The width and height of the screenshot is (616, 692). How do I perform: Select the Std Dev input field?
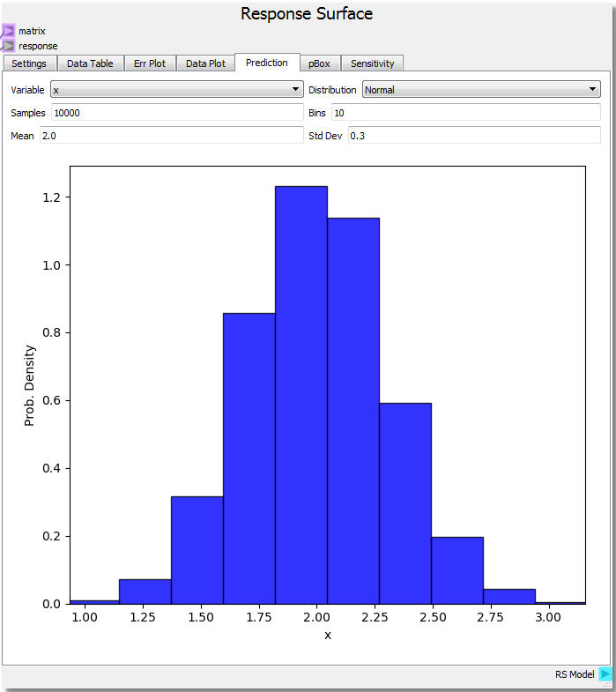(x=473, y=136)
